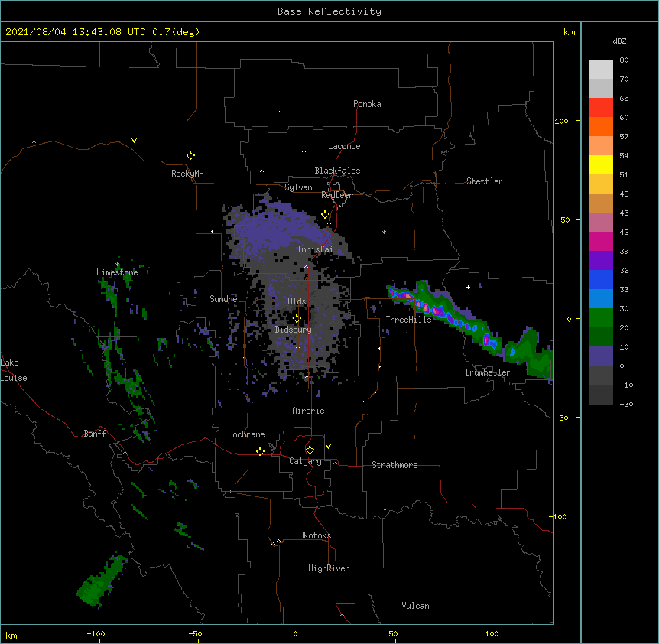This screenshot has height=644, width=659.
Task: Click the white plus marker north of Drumheller
Action: (468, 287)
